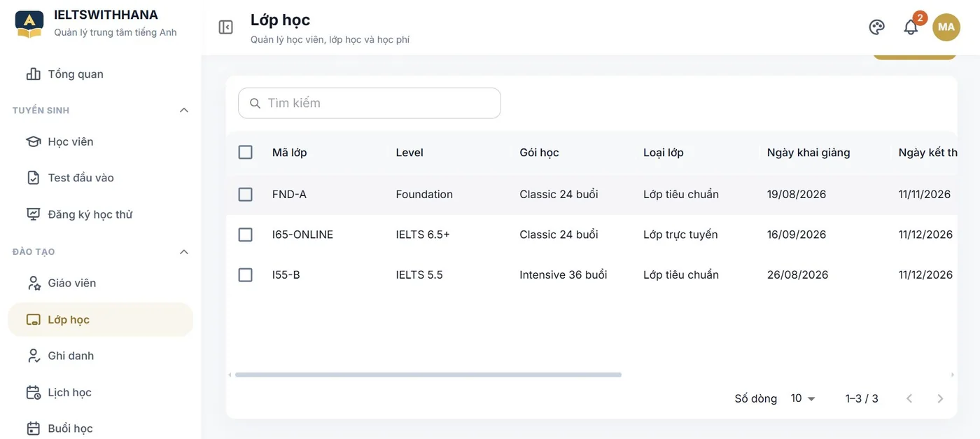Click the Foundation level cell
Screen dimensions: 980x439
pyautogui.click(x=424, y=195)
